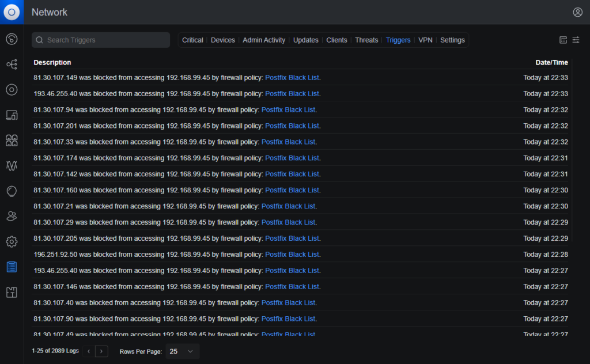Image resolution: width=590 pixels, height=364 pixels.
Task: Open Postfix Black List link for 196.251.92.50
Action: [x=292, y=255]
